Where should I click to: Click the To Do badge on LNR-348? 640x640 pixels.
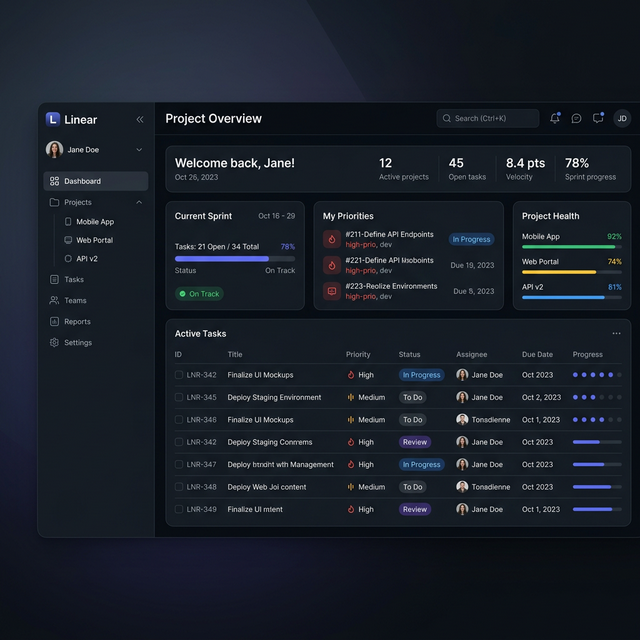pyautogui.click(x=413, y=487)
